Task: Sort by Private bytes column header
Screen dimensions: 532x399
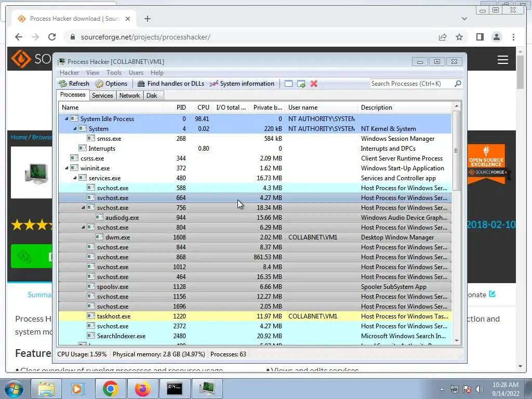Action: tap(267, 108)
